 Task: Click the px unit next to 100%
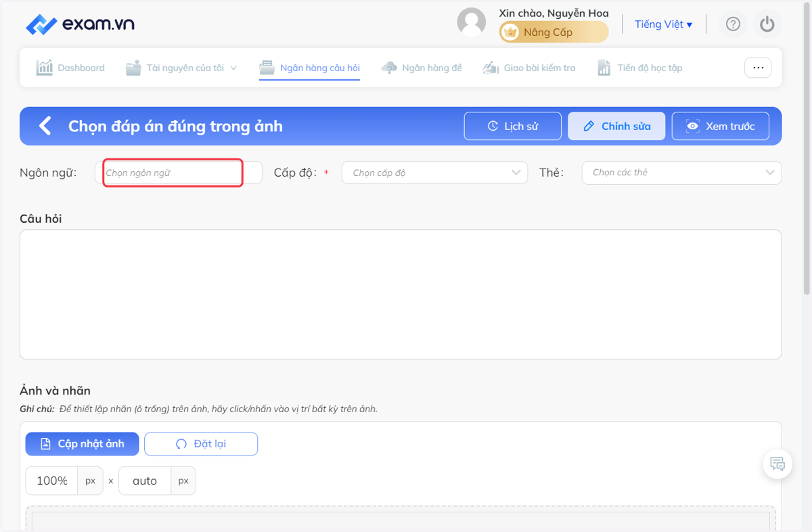click(90, 481)
